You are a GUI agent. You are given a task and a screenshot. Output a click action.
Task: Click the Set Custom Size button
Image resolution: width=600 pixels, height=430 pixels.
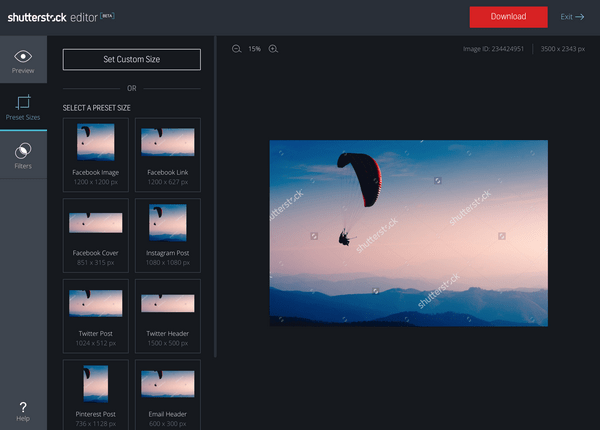[x=131, y=60]
